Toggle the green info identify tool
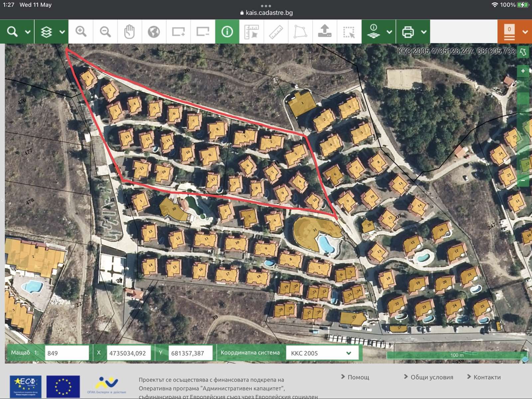The height and width of the screenshot is (399, 532). [x=227, y=32]
